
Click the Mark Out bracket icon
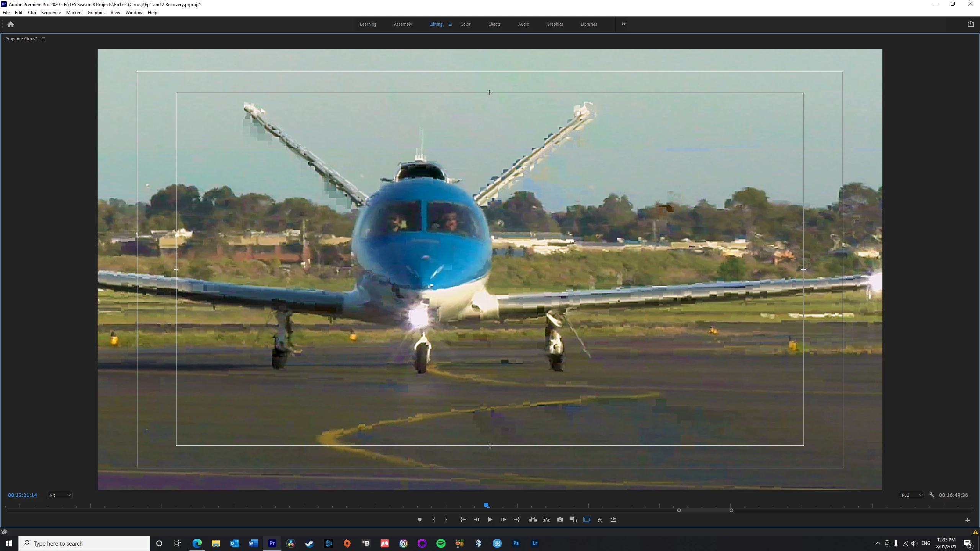(x=446, y=520)
